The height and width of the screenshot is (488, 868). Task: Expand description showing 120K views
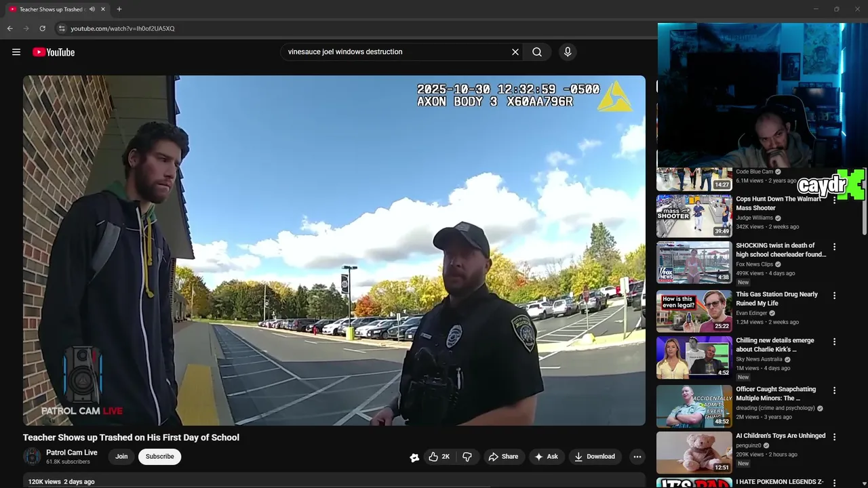(334, 481)
